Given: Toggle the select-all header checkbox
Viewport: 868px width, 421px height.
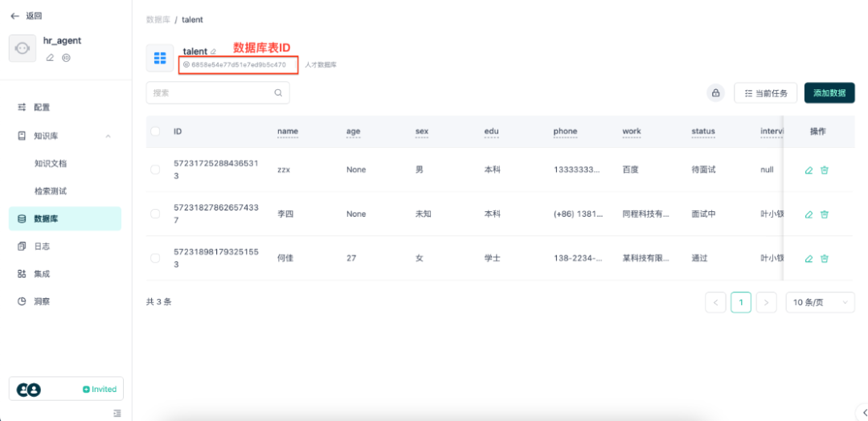Looking at the screenshot, I should [156, 131].
